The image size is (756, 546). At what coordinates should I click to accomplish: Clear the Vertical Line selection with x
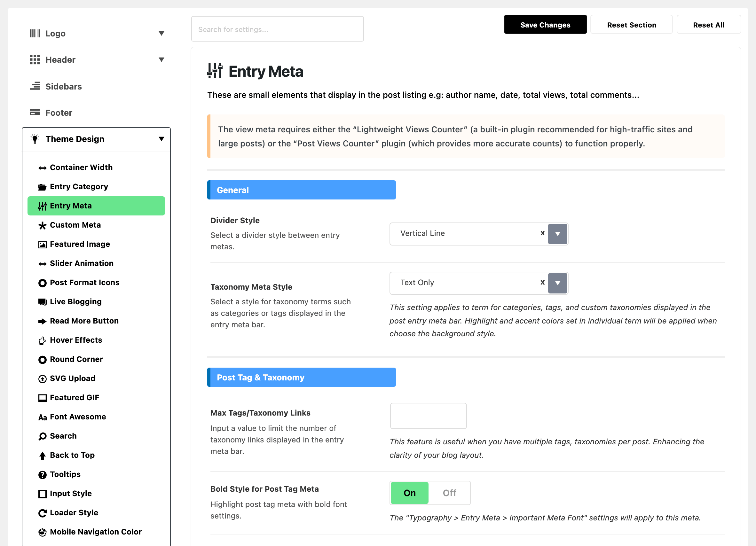[x=542, y=233]
